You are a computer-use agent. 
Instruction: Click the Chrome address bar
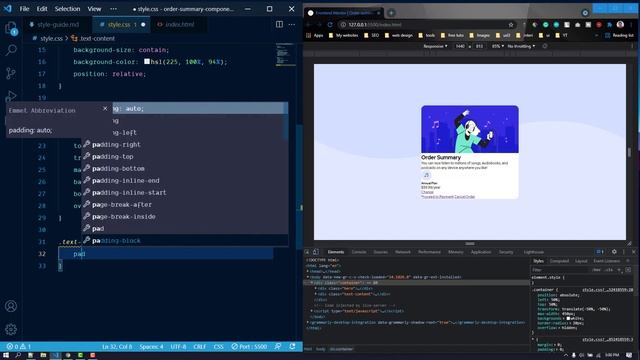point(427,24)
